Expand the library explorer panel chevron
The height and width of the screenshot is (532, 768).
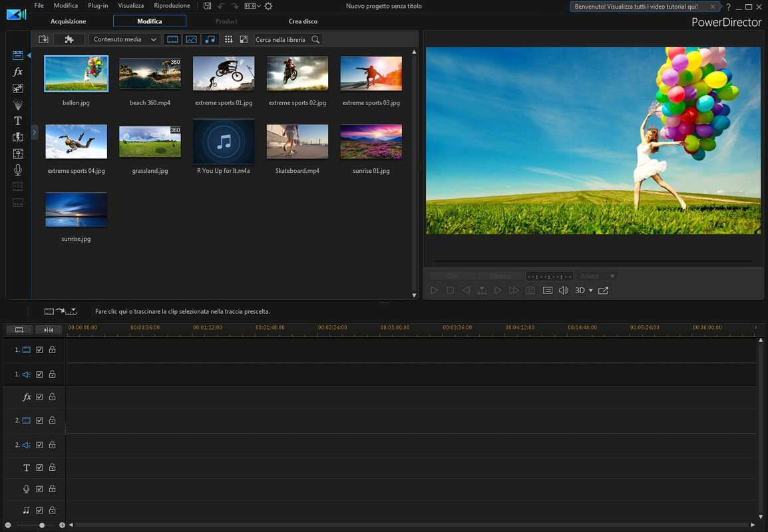(35, 132)
